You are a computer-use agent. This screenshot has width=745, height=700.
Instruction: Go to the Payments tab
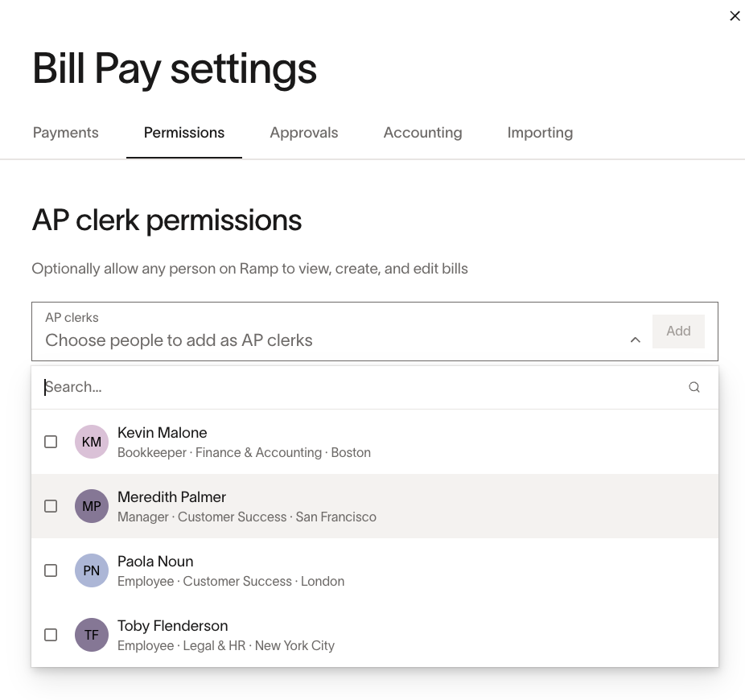click(x=65, y=133)
